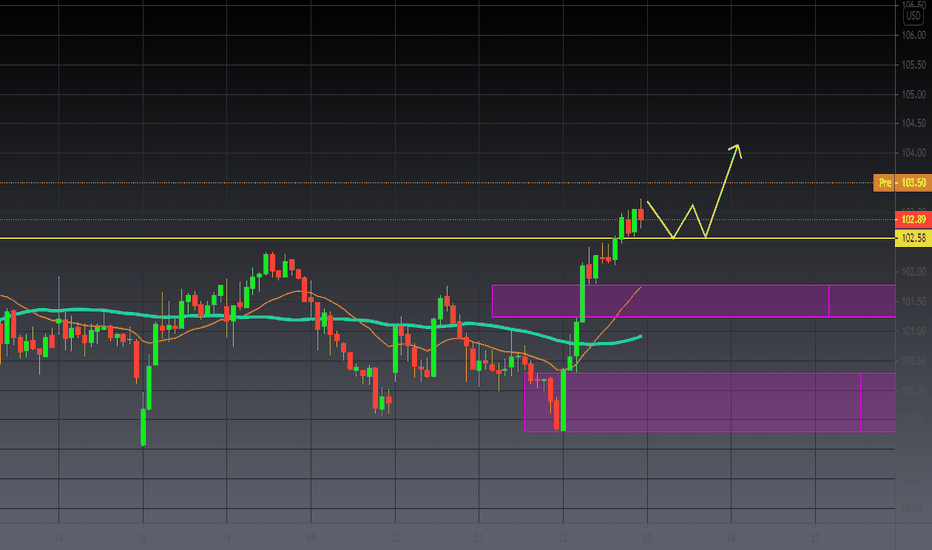The width and height of the screenshot is (932, 550).
Task: Click date label 20 on time axis
Action: click(x=395, y=538)
